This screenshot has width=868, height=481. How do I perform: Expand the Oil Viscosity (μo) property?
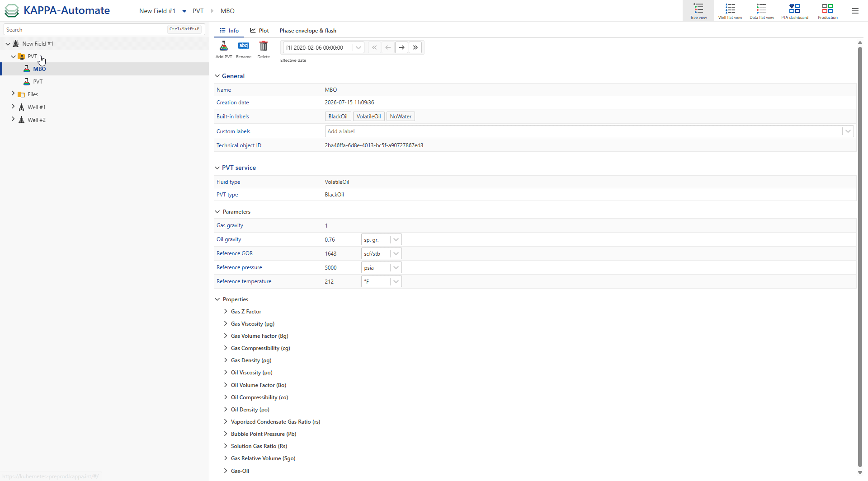tap(226, 373)
